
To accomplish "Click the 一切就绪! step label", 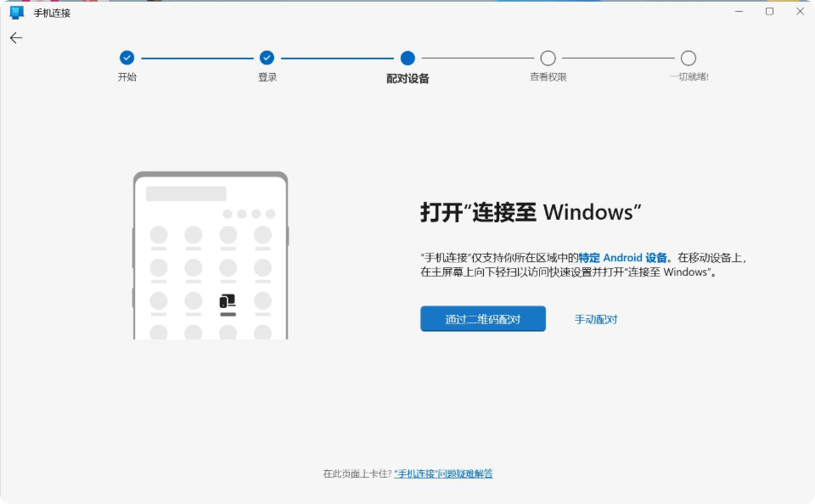I will click(689, 77).
